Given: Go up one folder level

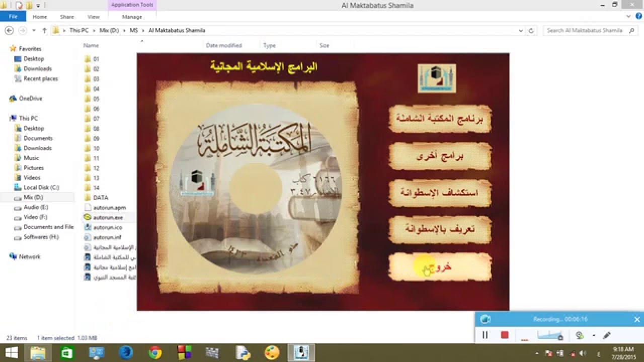Looking at the screenshot, I should [45, 31].
